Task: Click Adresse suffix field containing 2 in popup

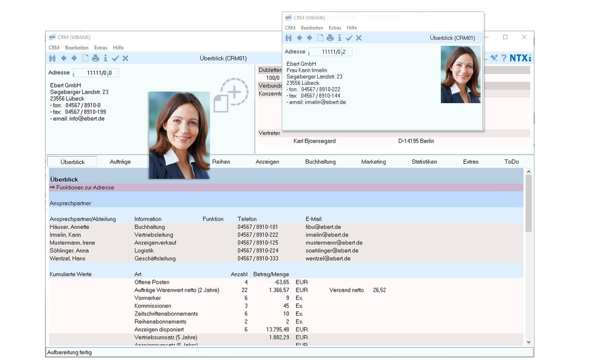Action: (347, 52)
